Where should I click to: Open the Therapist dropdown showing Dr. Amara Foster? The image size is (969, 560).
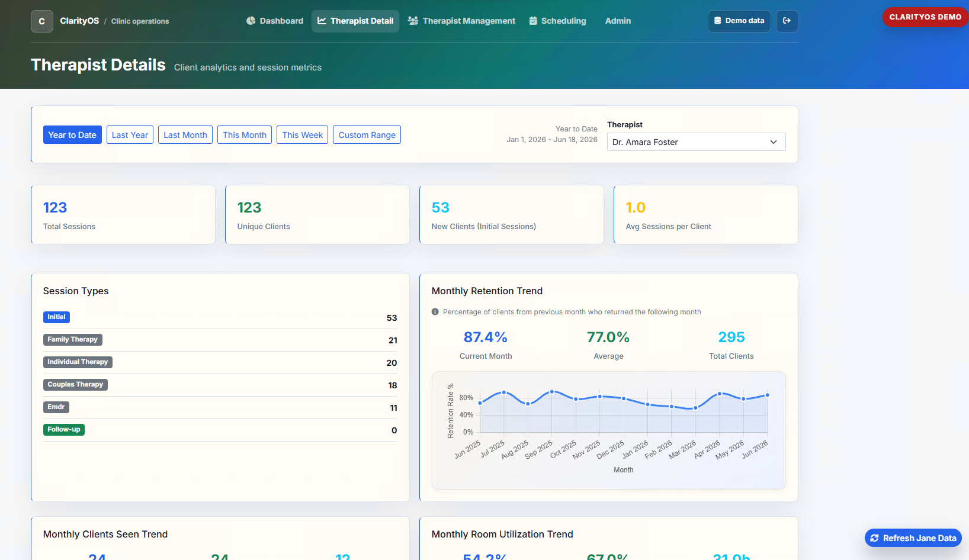point(696,142)
